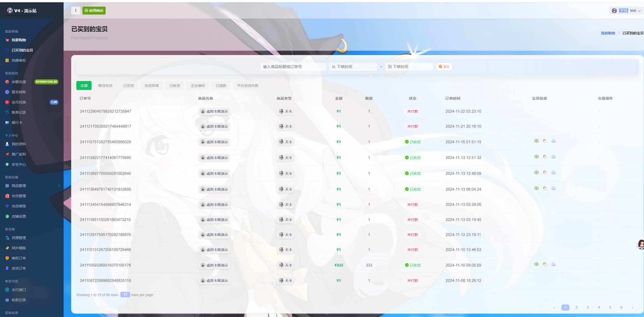This screenshot has height=317, width=644.
Task: Select the 正在维权 tab
Action: [x=197, y=85]
